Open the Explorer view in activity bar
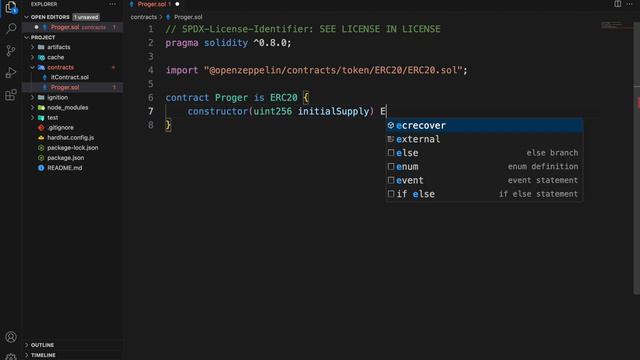Image resolution: width=640 pixels, height=360 pixels. [11, 7]
